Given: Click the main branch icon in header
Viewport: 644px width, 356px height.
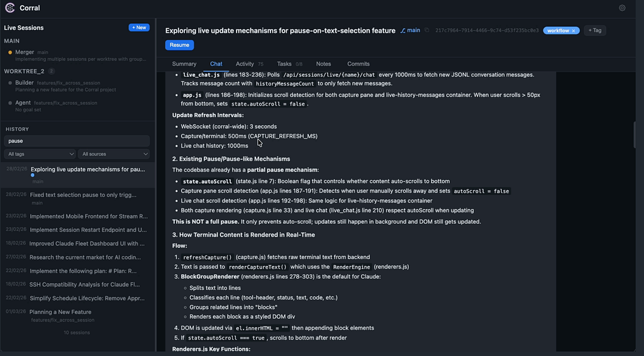Looking at the screenshot, I should coord(403,30).
